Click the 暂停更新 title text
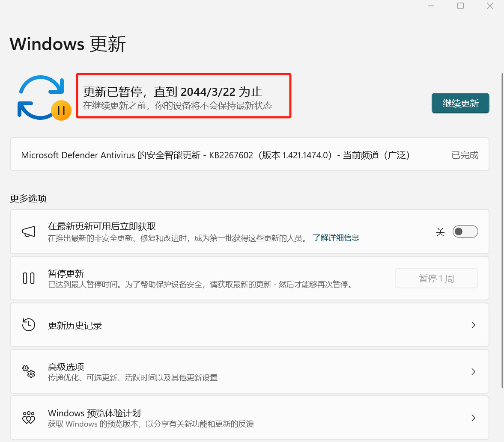This screenshot has width=504, height=442. 66,273
